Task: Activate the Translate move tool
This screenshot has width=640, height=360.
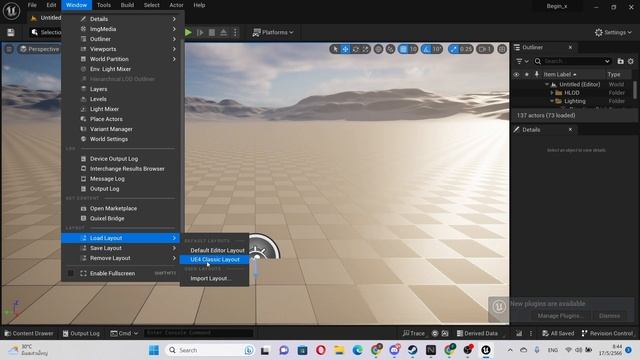Action: 345,49
